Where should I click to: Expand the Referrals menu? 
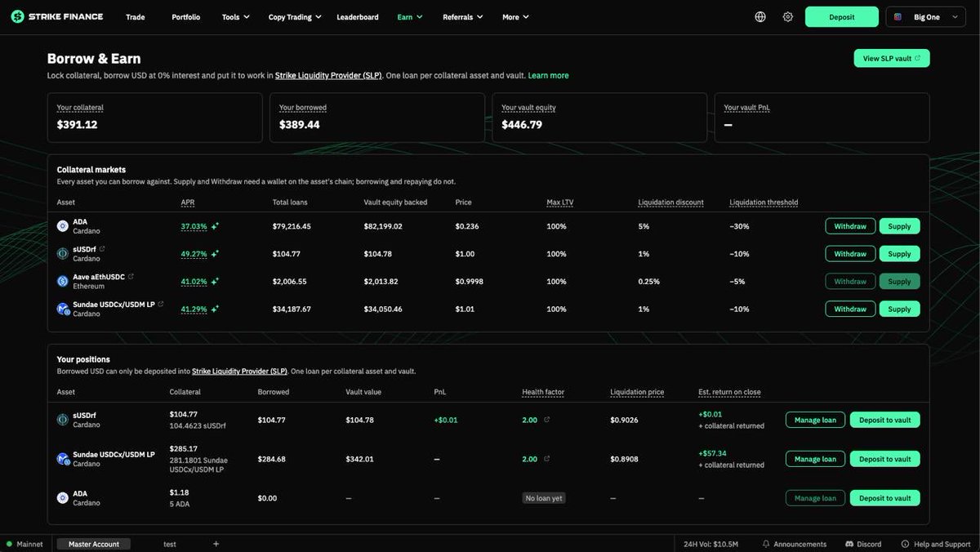click(x=463, y=16)
